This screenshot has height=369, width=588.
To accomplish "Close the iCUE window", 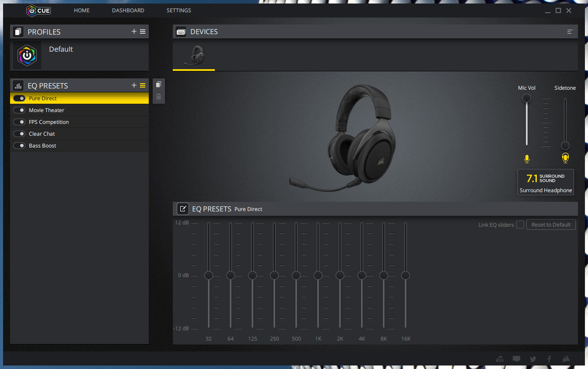I will point(569,11).
